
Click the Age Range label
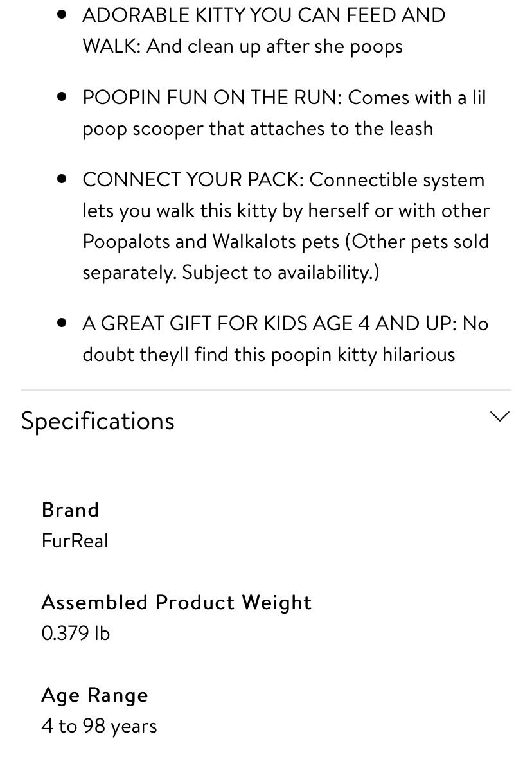click(95, 696)
